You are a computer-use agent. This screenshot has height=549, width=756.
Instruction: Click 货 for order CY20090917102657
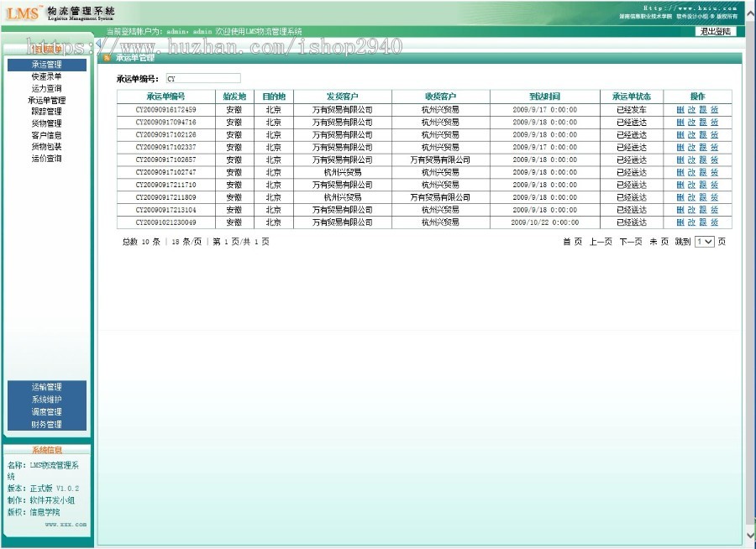tap(714, 159)
